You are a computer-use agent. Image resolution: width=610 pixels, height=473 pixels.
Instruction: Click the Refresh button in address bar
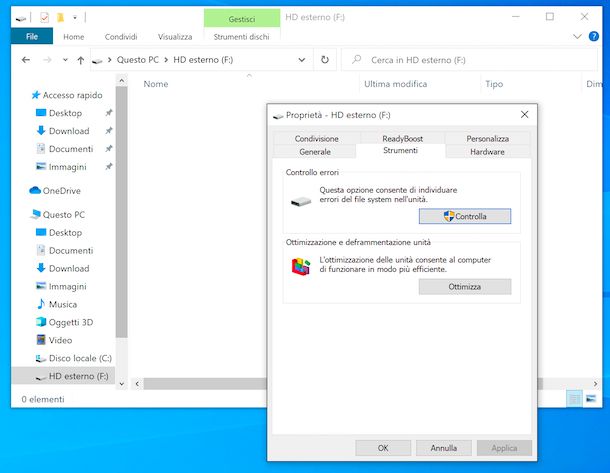pyautogui.click(x=325, y=60)
